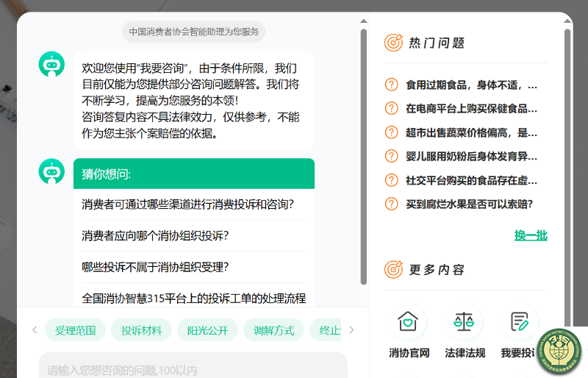Open hot question 买到腐烂水果是否可以索赔?
Screen dimensions: 588x378
coord(469,204)
